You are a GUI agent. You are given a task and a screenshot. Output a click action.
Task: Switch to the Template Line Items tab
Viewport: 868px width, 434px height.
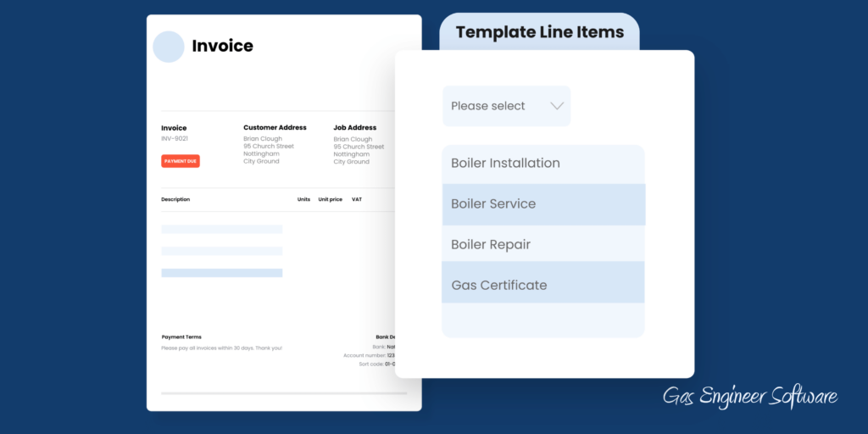tap(539, 33)
